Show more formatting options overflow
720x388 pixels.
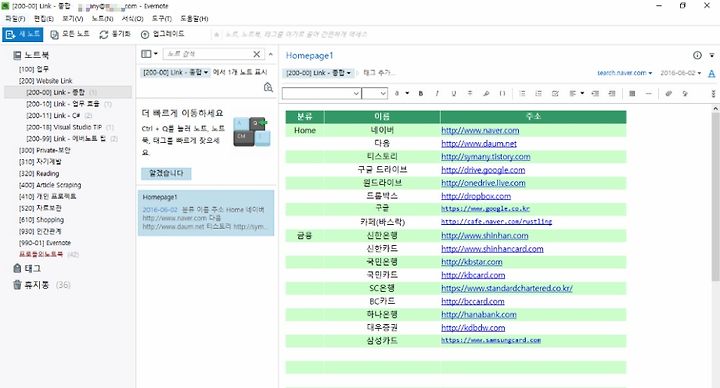[x=713, y=93]
